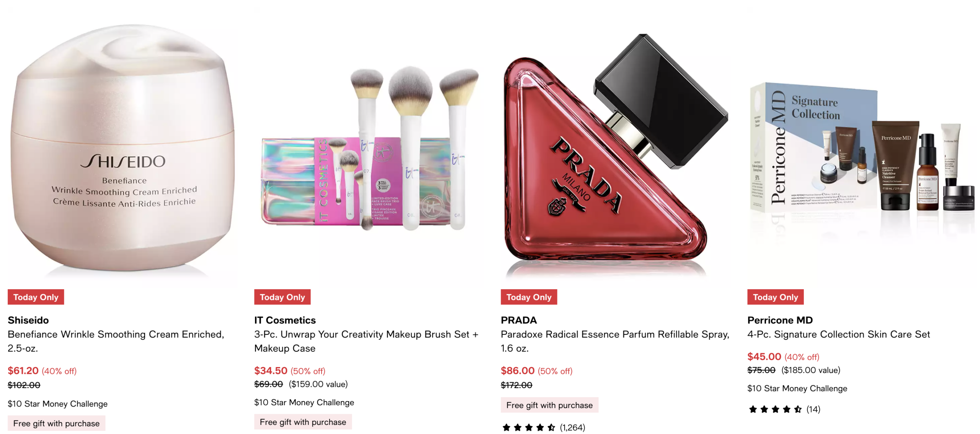This screenshot has height=434, width=980.
Task: Click Free gift with purchase under Shiseido
Action: (x=56, y=423)
